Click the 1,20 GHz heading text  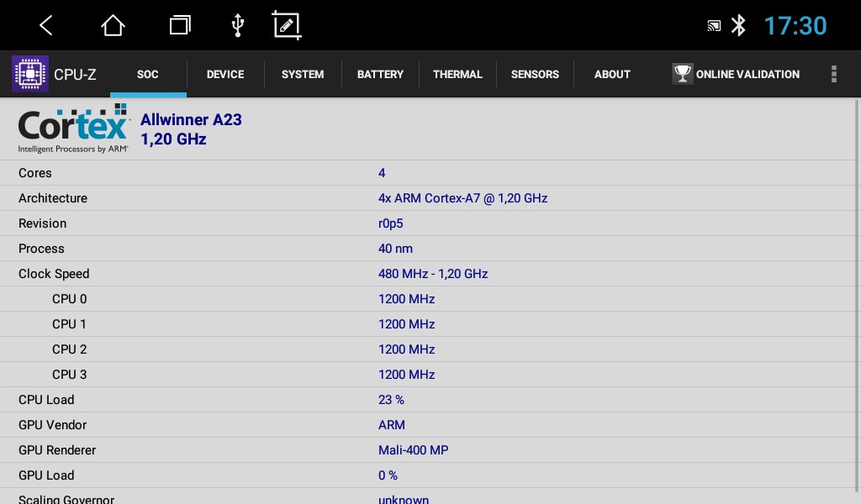coord(173,139)
